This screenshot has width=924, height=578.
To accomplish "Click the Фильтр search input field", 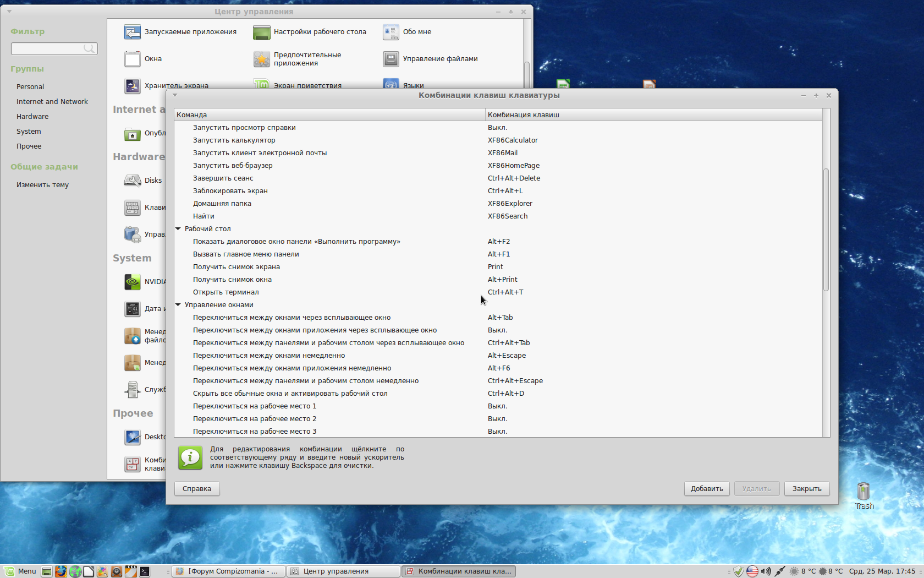I will click(x=48, y=49).
